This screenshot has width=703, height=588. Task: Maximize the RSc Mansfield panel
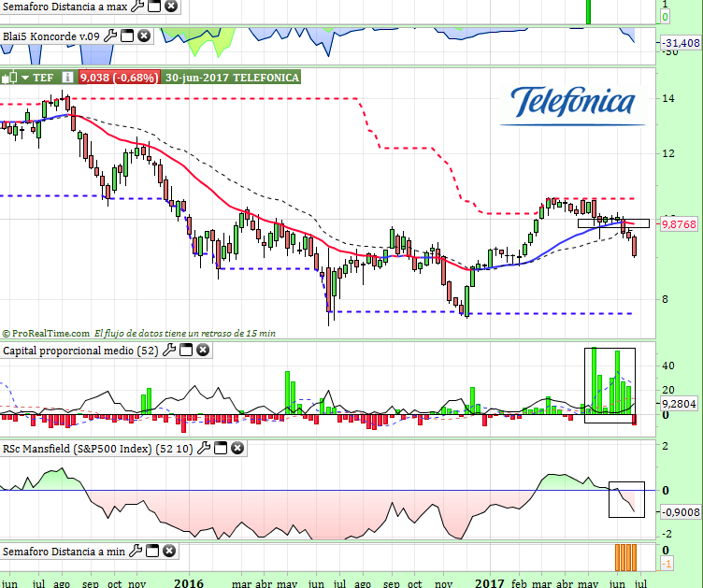pos(221,448)
